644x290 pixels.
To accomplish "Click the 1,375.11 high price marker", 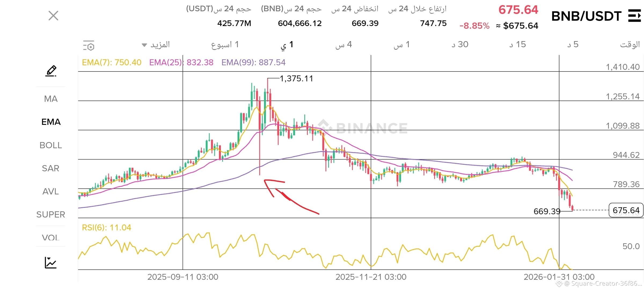I will tap(297, 79).
